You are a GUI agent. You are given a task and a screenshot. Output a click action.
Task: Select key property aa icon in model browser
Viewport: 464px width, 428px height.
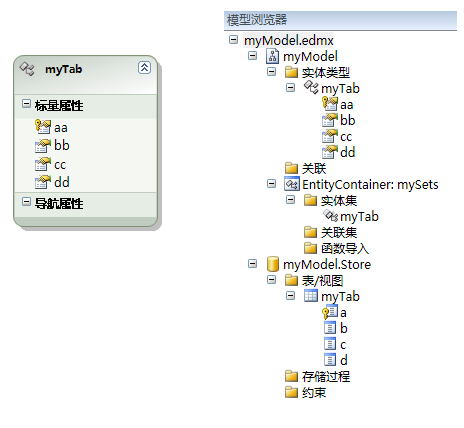(330, 104)
